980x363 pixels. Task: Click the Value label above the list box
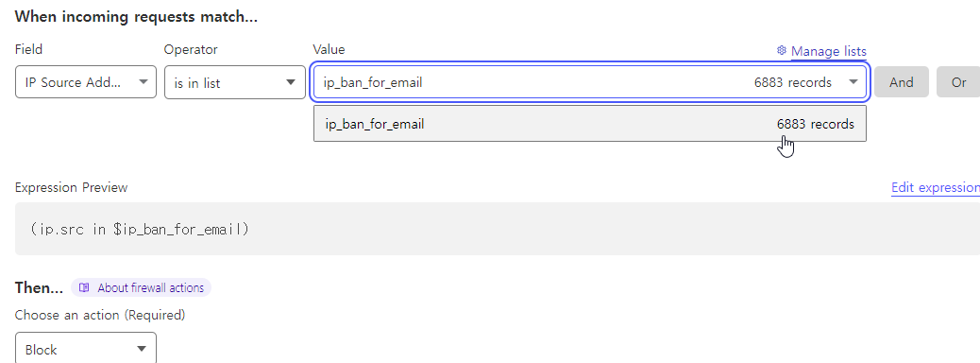pos(329,49)
